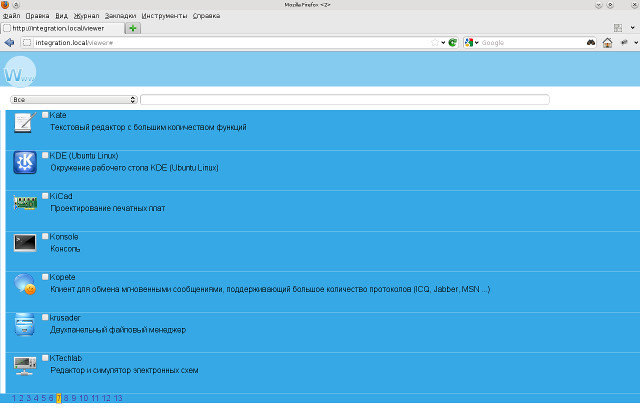Click the Google search engine icon
640x411 pixels.
(x=469, y=42)
